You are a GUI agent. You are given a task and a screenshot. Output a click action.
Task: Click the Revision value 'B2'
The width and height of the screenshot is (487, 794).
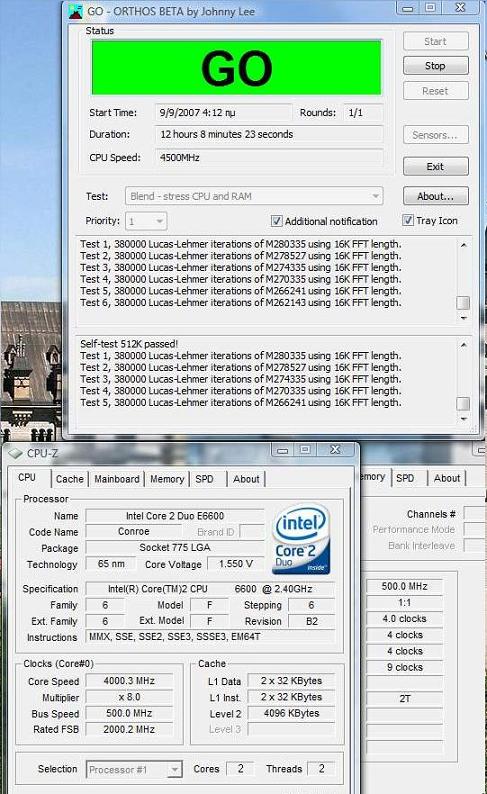(312, 621)
